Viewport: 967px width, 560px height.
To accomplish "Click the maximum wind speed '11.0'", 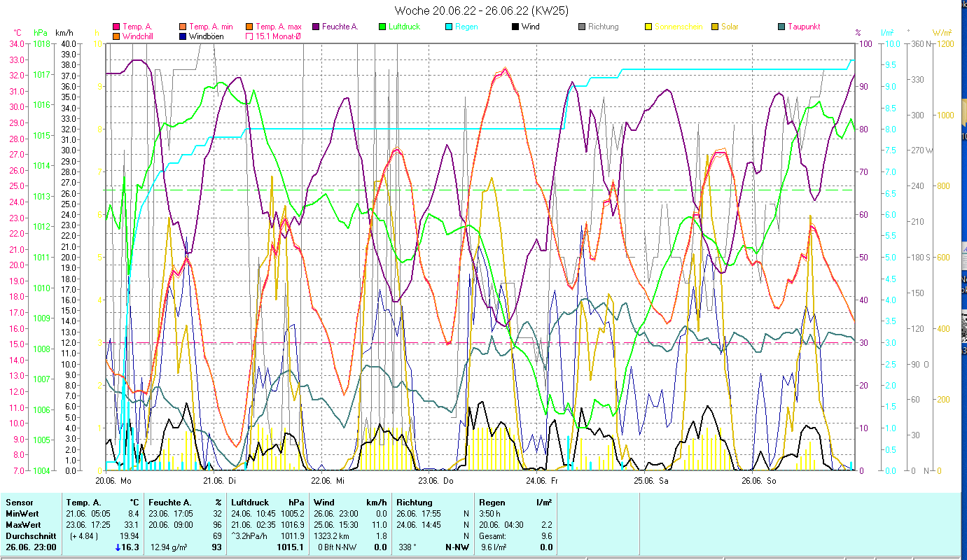I will (x=379, y=525).
